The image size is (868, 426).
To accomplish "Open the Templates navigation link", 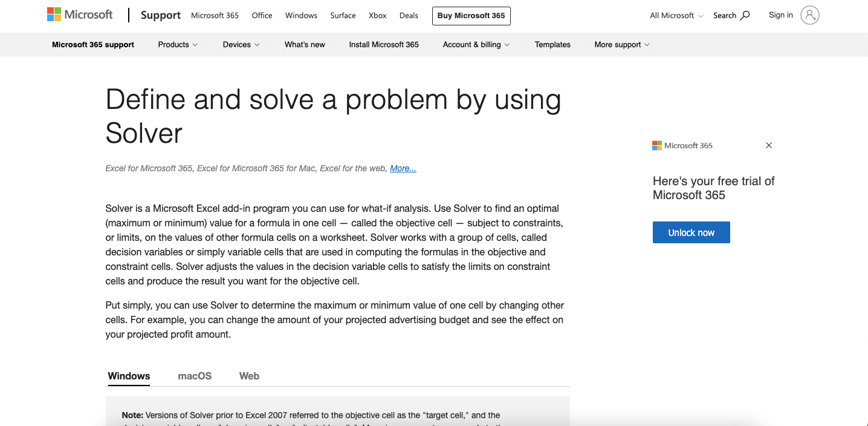I will click(552, 44).
